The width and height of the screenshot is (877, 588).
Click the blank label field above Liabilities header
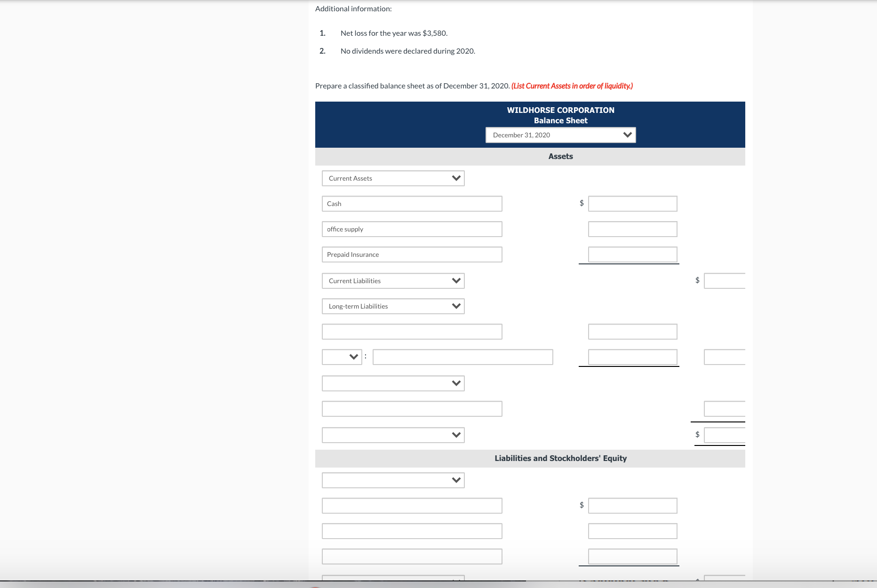click(412, 409)
